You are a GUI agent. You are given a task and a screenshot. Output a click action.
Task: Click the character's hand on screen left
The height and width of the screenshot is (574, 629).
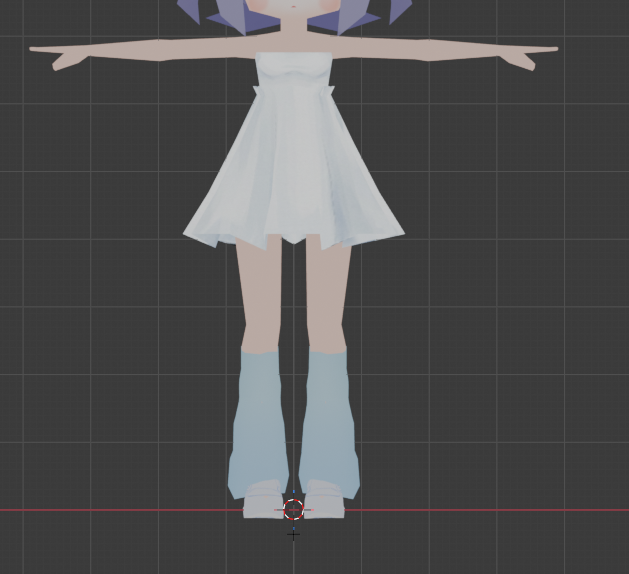pyautogui.click(x=60, y=57)
